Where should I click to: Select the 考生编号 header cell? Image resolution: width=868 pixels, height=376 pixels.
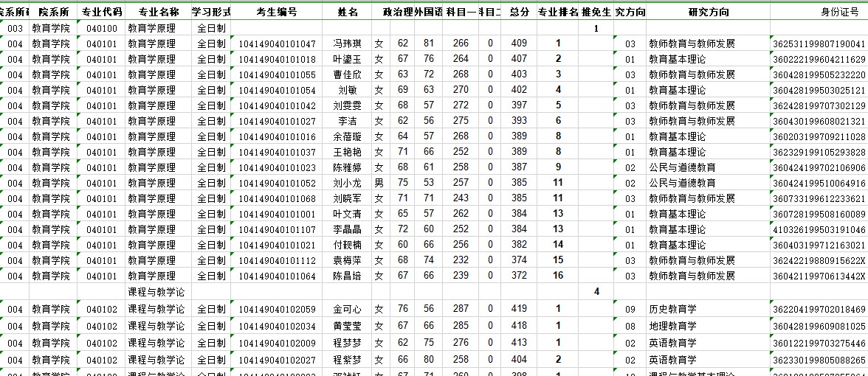pos(277,13)
